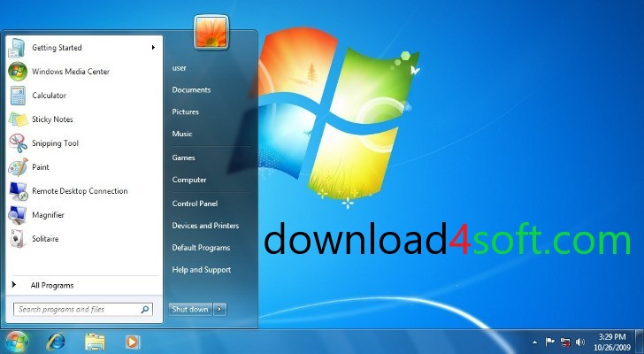Select the Getting Started label
Screen dimensions: 644x354
[57, 48]
